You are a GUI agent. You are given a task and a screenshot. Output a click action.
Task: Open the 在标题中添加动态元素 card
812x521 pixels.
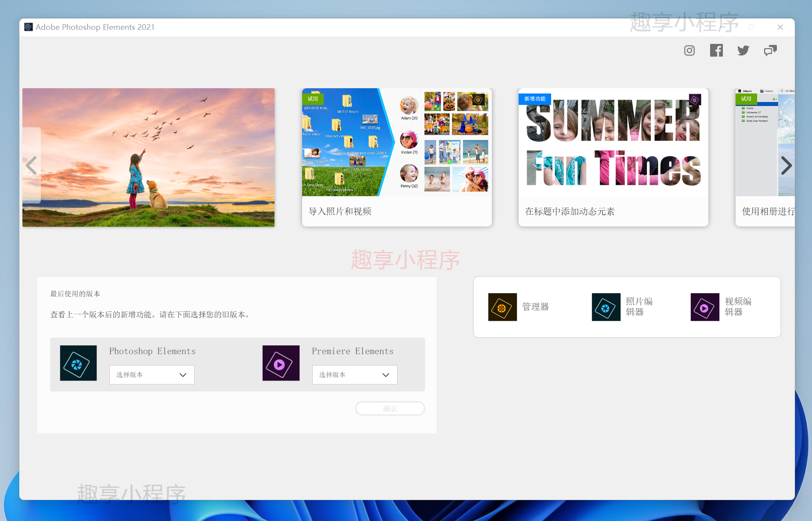click(x=614, y=158)
